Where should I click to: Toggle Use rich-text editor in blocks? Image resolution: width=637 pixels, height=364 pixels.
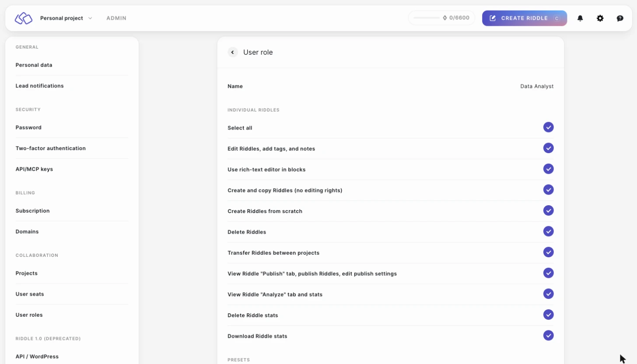click(x=549, y=169)
